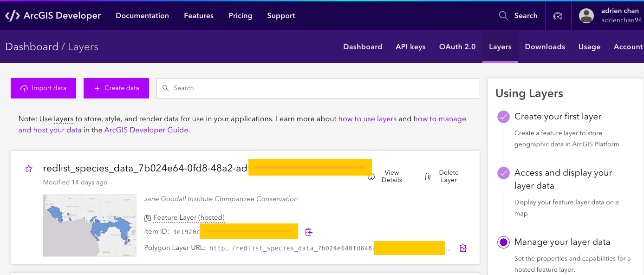Viewport: 644px width, 275px height.
Task: Open the 'how to use layers' link
Action: (367, 119)
